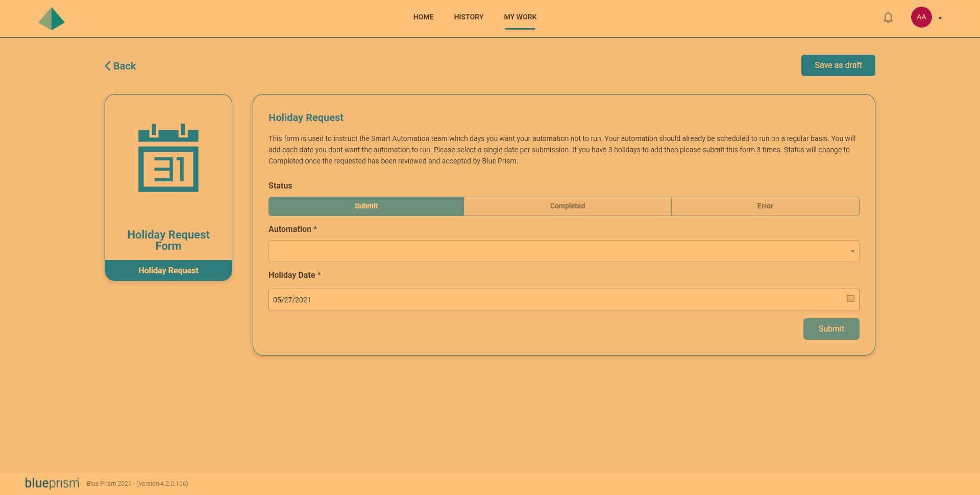Expand the user account menu arrow

(940, 18)
